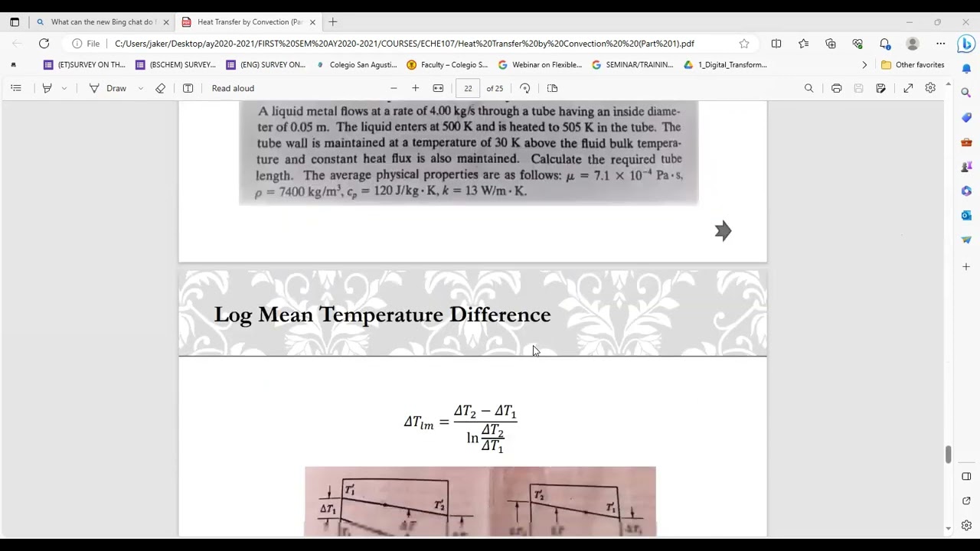This screenshot has width=980, height=551.
Task: Open sidebar Microsoft 365 icon
Action: point(966,191)
